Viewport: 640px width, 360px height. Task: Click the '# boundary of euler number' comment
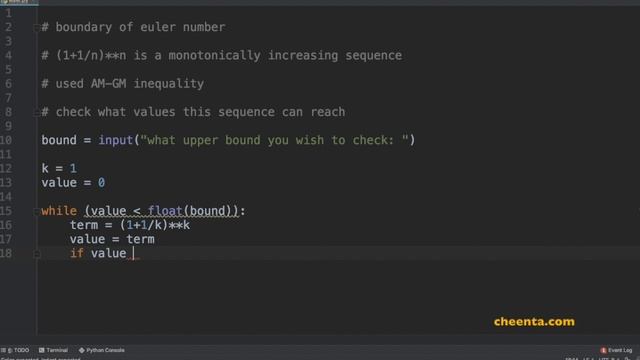pos(133,27)
